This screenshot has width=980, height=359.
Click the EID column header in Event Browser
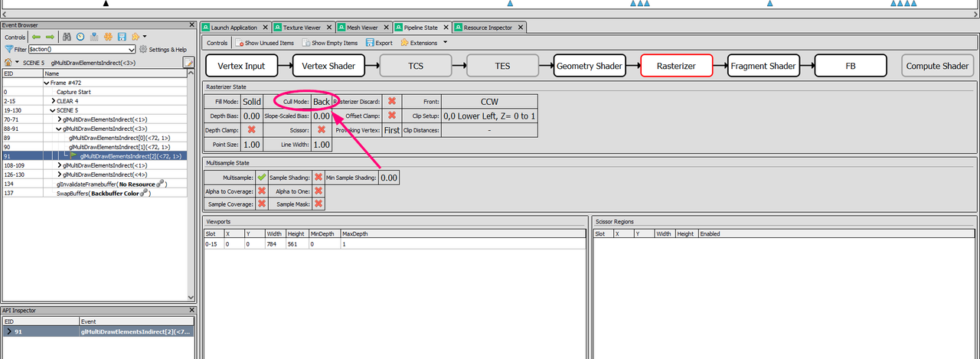point(22,73)
